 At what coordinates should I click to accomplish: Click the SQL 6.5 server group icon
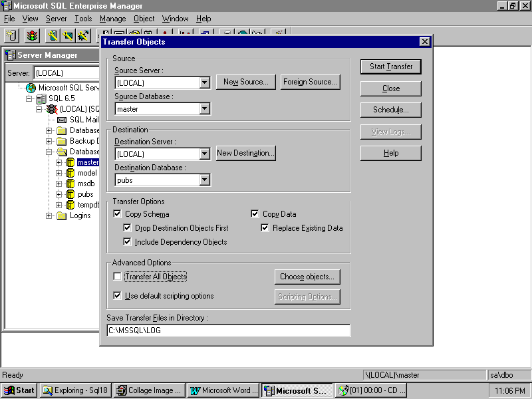pyautogui.click(x=41, y=98)
